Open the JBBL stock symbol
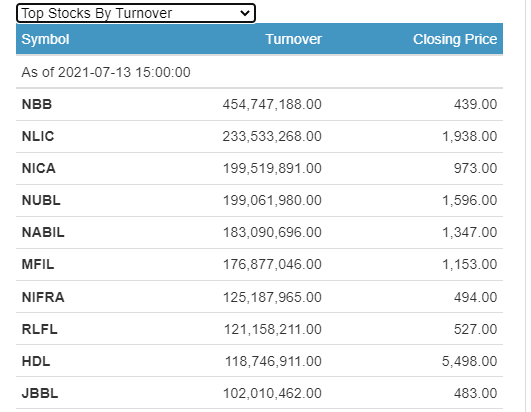The width and height of the screenshot is (531, 412). coord(40,393)
